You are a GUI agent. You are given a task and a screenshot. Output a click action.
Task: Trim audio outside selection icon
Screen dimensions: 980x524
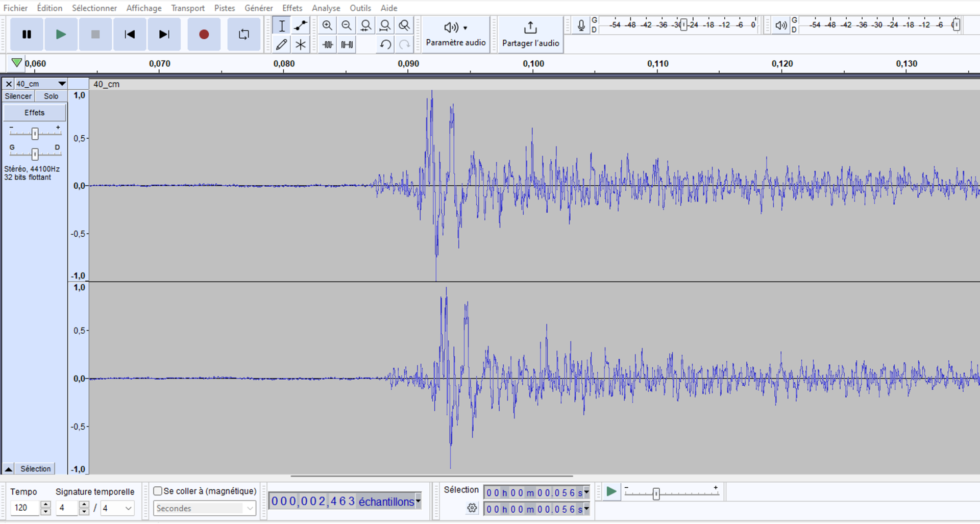click(327, 44)
